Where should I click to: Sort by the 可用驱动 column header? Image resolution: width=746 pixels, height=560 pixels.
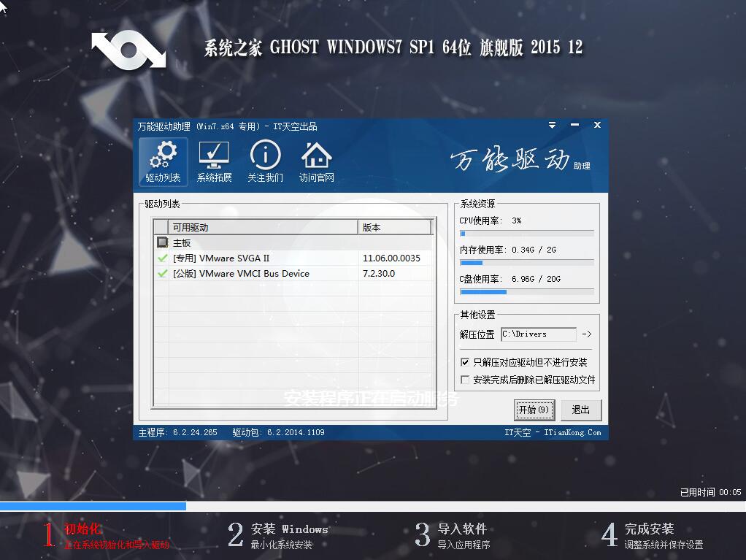click(263, 227)
